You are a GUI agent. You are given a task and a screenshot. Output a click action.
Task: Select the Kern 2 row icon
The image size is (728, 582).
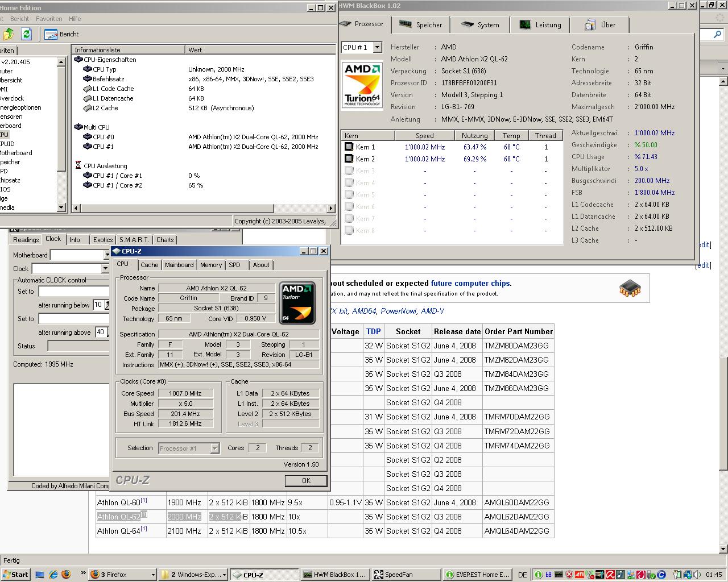(349, 159)
